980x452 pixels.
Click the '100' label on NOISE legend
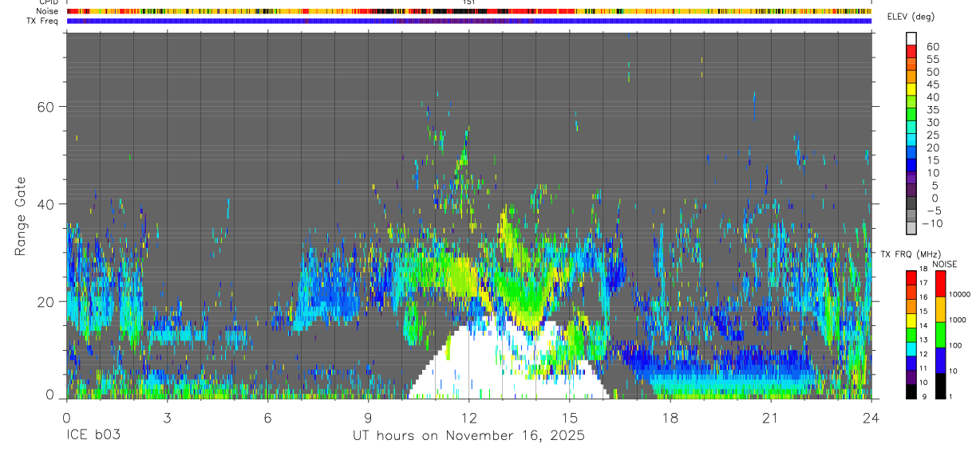(x=956, y=345)
